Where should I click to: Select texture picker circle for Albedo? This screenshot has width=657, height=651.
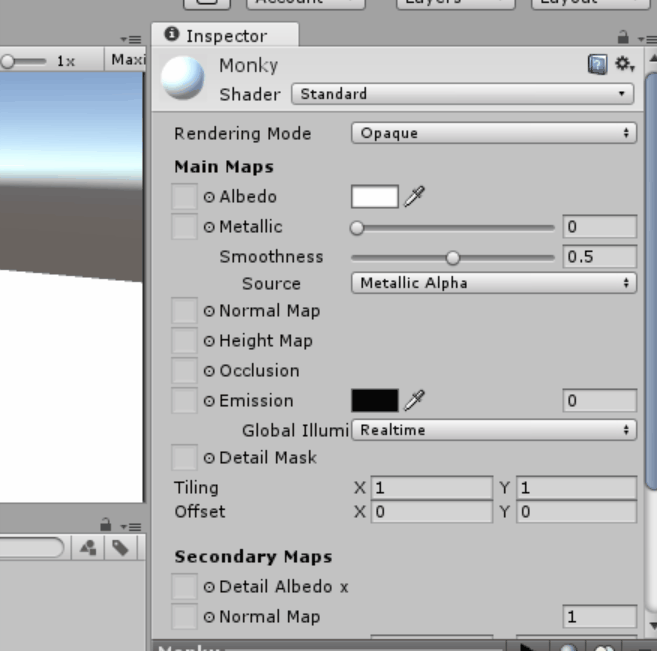tap(209, 197)
